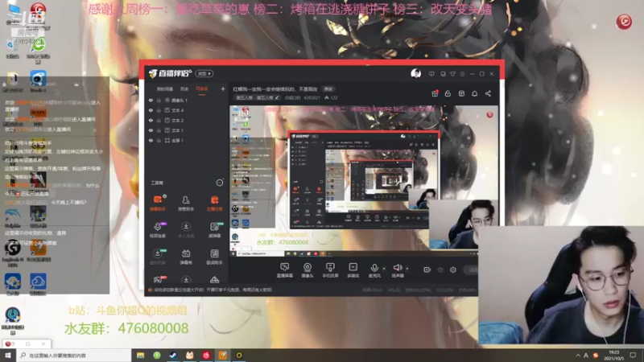The width and height of the screenshot is (644, 362).
Task: Click the Windows taskbar search box
Action: 74,355
